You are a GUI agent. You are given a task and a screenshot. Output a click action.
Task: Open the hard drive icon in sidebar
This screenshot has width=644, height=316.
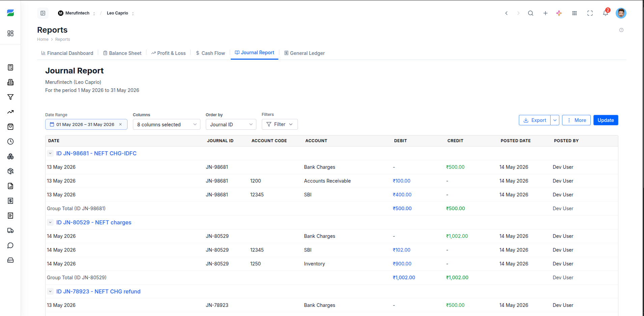10,260
